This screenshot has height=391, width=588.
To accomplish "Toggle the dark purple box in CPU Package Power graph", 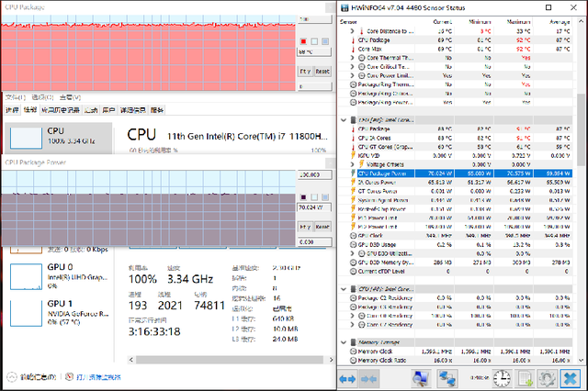I will click(x=304, y=196).
